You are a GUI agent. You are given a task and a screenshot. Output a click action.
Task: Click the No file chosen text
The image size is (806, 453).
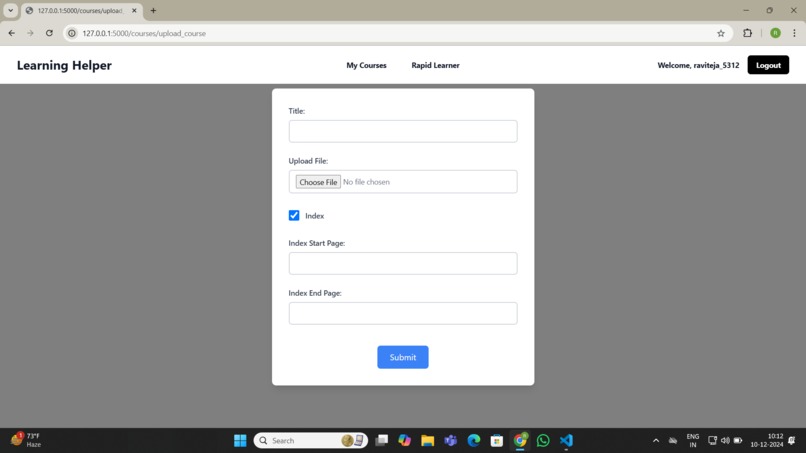(x=366, y=182)
